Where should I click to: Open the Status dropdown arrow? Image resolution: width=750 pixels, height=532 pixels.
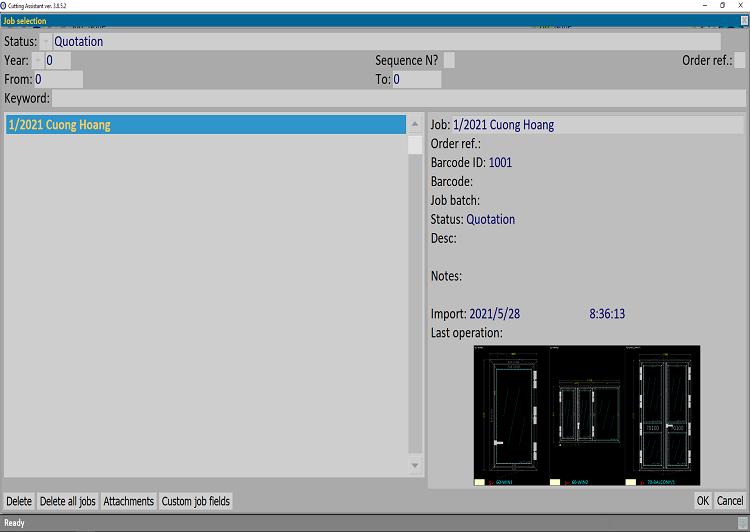pos(46,42)
